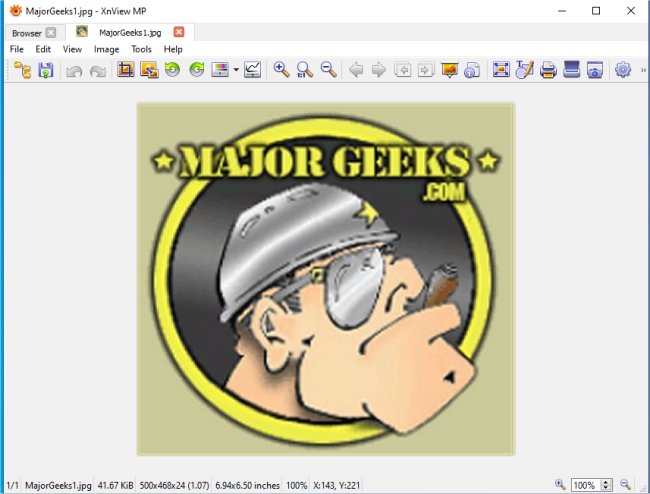Close the MajorGeeks1.jpg tab
Viewport: 650px width, 494px height.
click(x=179, y=32)
